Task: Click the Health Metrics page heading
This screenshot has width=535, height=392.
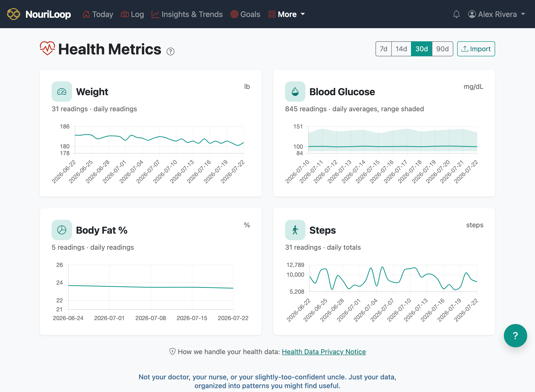Action: pyautogui.click(x=110, y=49)
